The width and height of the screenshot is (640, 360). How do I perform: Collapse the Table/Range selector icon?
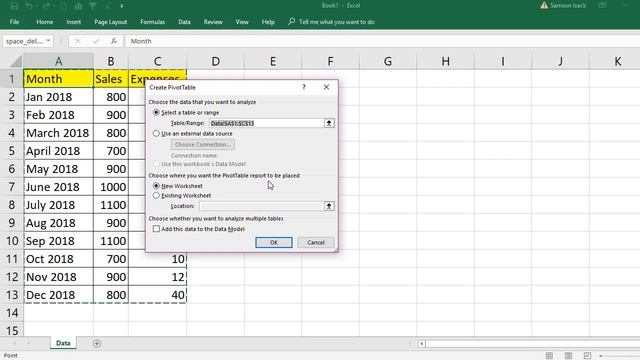tap(329, 123)
